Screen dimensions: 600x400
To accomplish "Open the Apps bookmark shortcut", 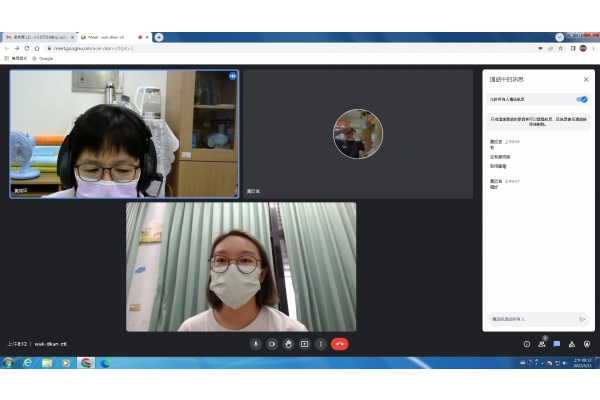I will click(16, 59).
